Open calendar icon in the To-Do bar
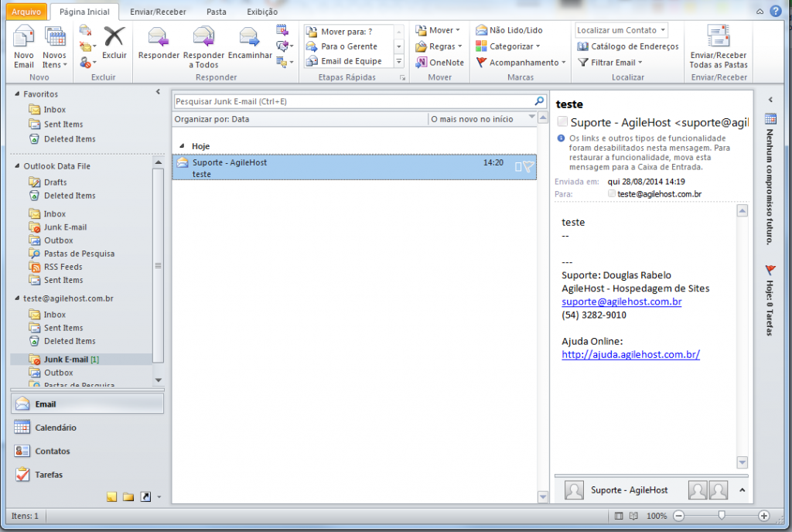 point(770,119)
